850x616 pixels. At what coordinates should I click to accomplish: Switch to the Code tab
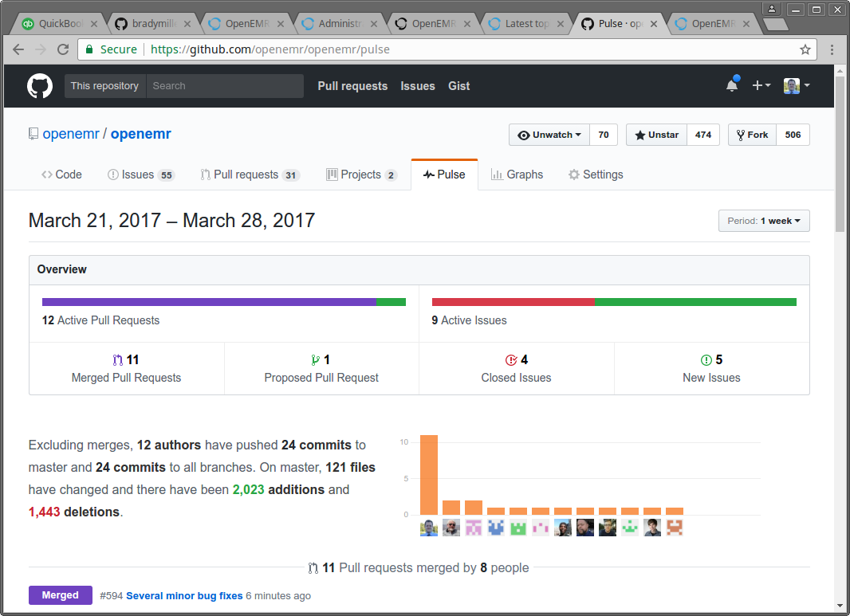tap(61, 175)
